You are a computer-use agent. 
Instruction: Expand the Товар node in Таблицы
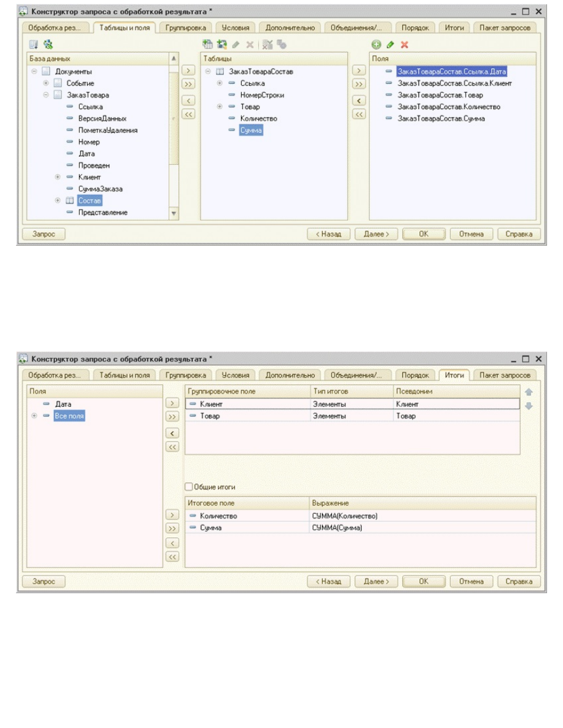coord(220,107)
